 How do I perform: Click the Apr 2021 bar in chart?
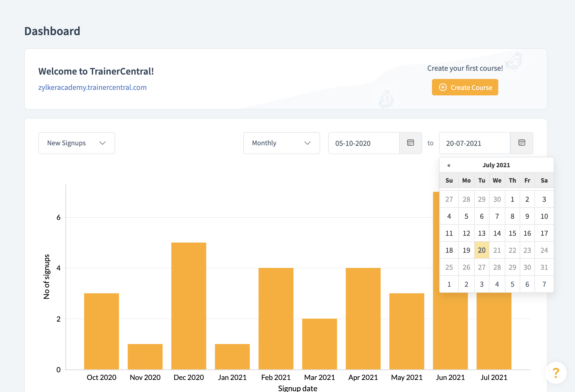click(x=363, y=319)
